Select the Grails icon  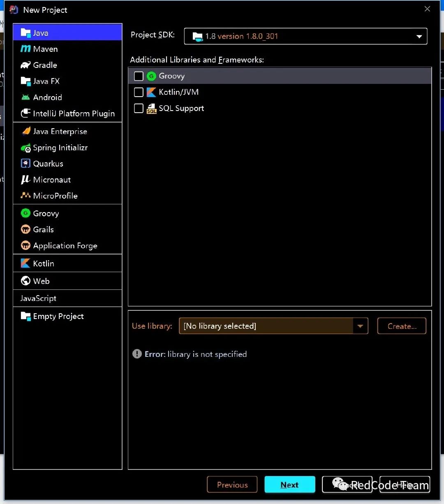click(x=25, y=229)
